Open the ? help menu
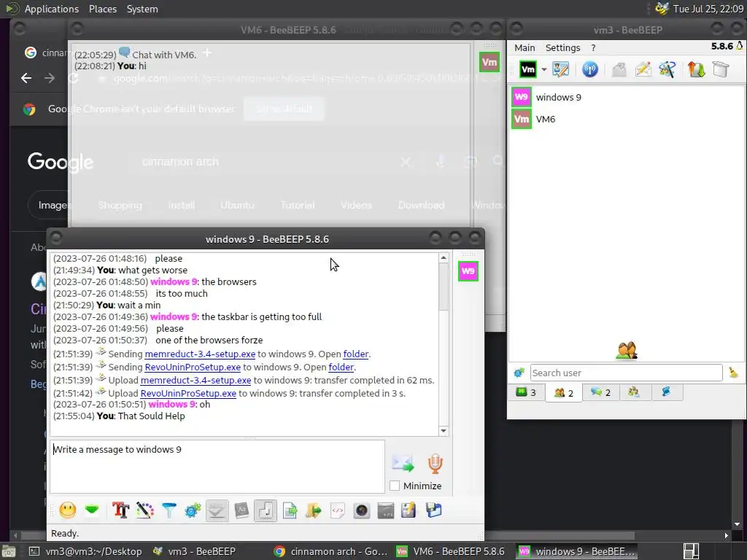 (593, 47)
